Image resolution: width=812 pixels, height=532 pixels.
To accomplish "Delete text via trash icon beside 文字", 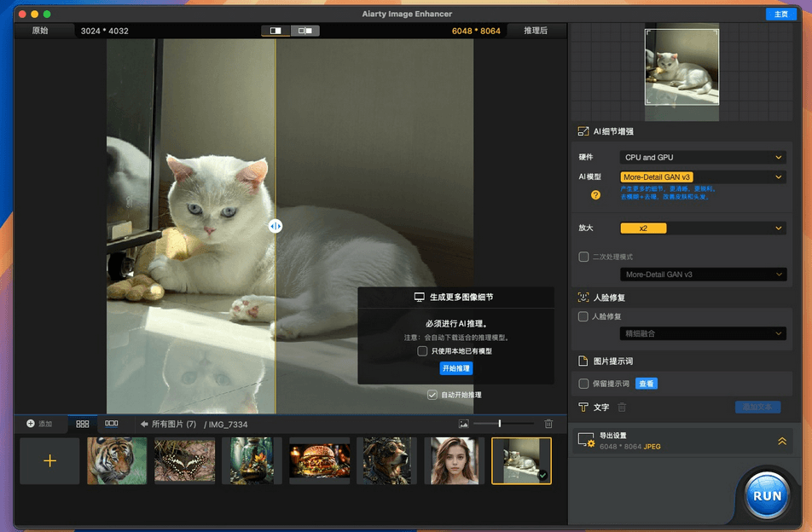I will pos(622,408).
